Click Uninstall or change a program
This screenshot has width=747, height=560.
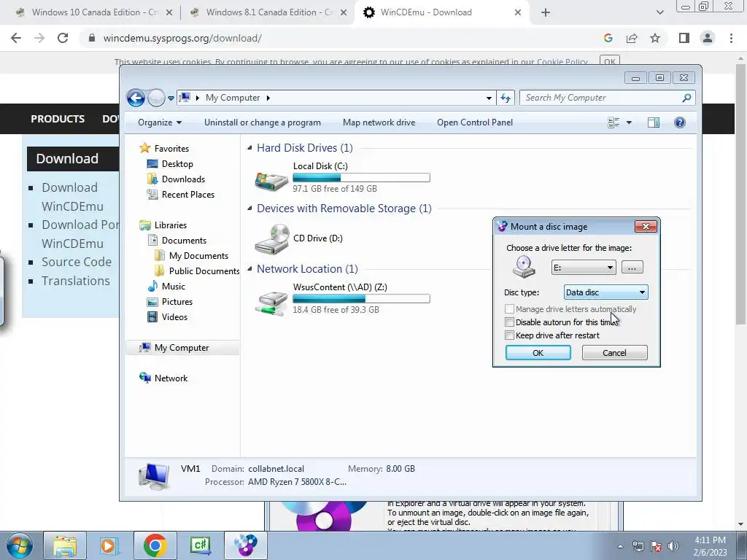[263, 122]
